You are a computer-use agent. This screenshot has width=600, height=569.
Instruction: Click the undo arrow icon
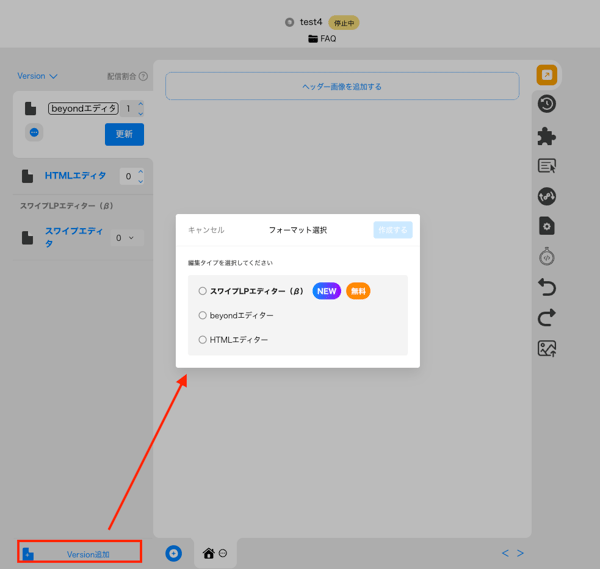pyautogui.click(x=547, y=287)
